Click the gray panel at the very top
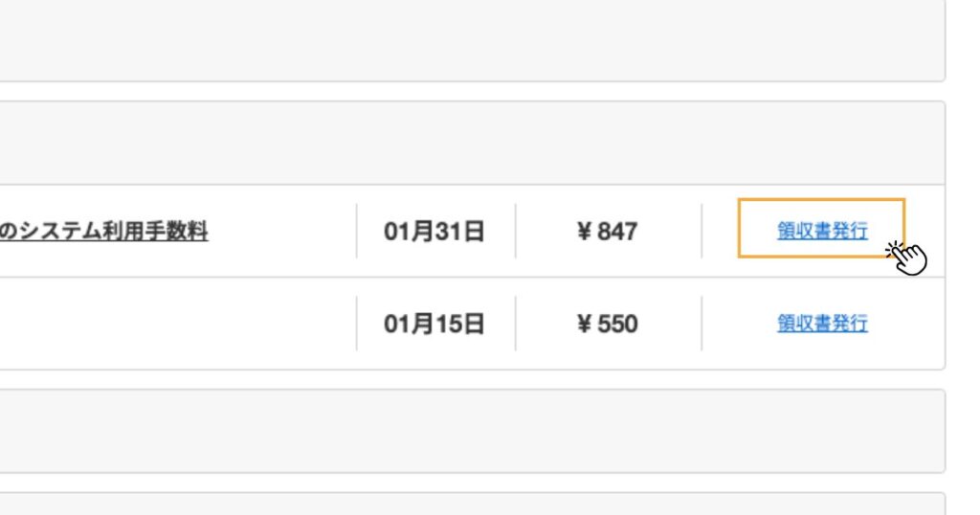 (472, 40)
